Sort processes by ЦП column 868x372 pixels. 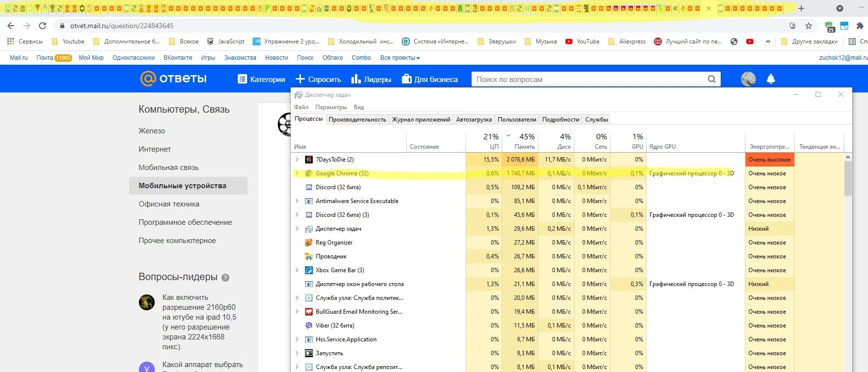484,141
